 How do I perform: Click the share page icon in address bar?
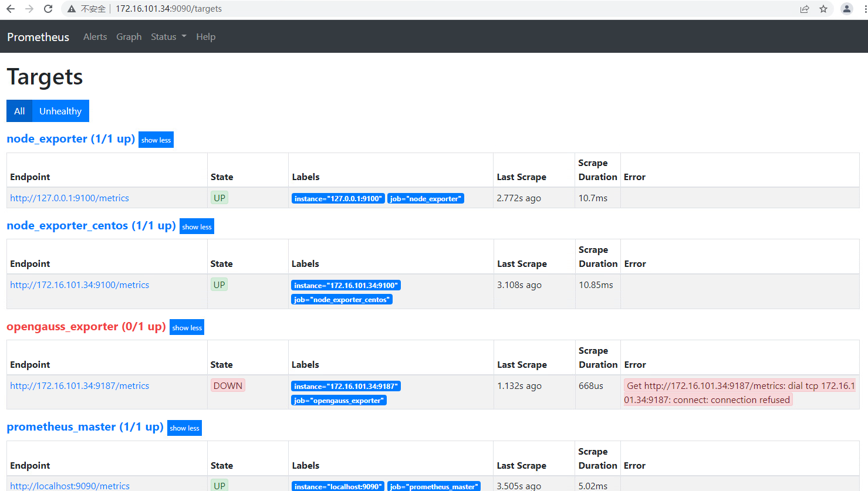tap(805, 9)
